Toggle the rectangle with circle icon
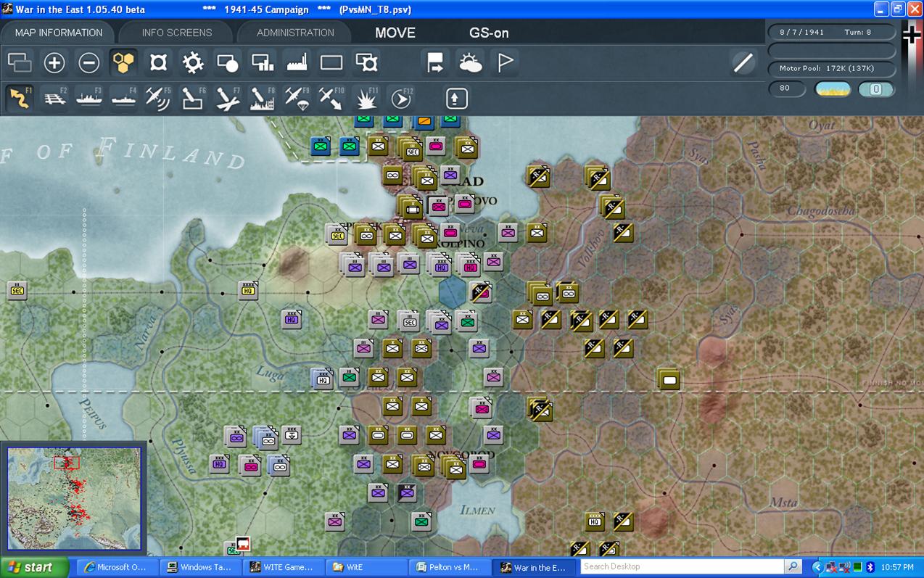This screenshot has width=924, height=578. [x=228, y=63]
